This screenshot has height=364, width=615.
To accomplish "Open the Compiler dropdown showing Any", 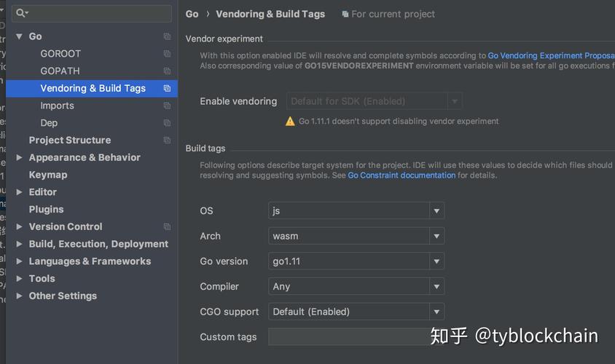I will click(356, 286).
